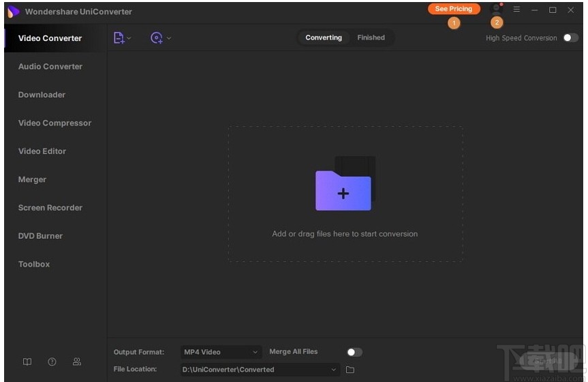Click the help question mark icon
The width and height of the screenshot is (588, 382).
(52, 362)
